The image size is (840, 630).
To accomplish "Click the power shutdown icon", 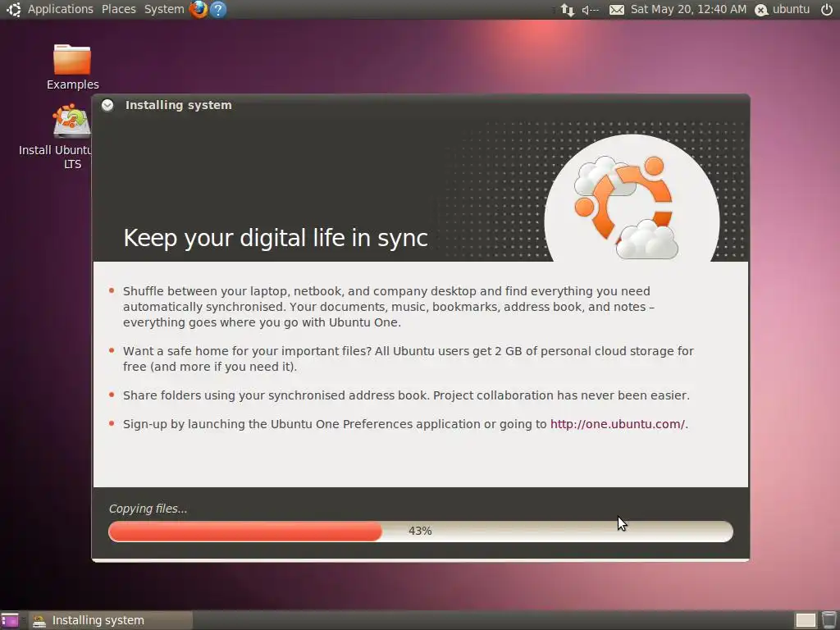I will tap(827, 9).
